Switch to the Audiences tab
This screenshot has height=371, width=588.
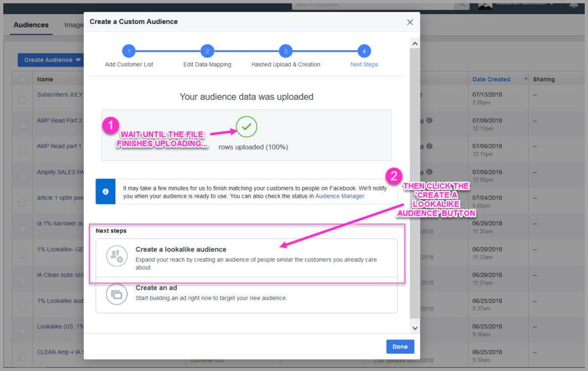coord(31,25)
